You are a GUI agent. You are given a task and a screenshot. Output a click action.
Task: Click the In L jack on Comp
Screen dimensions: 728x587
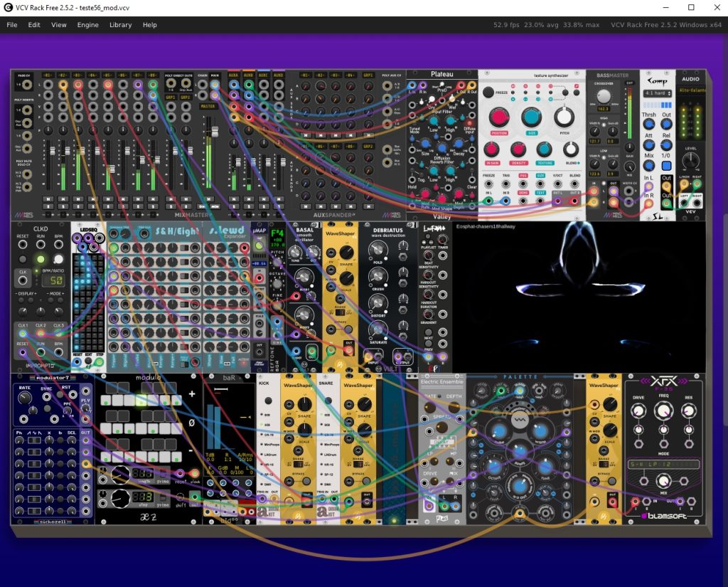(x=649, y=186)
